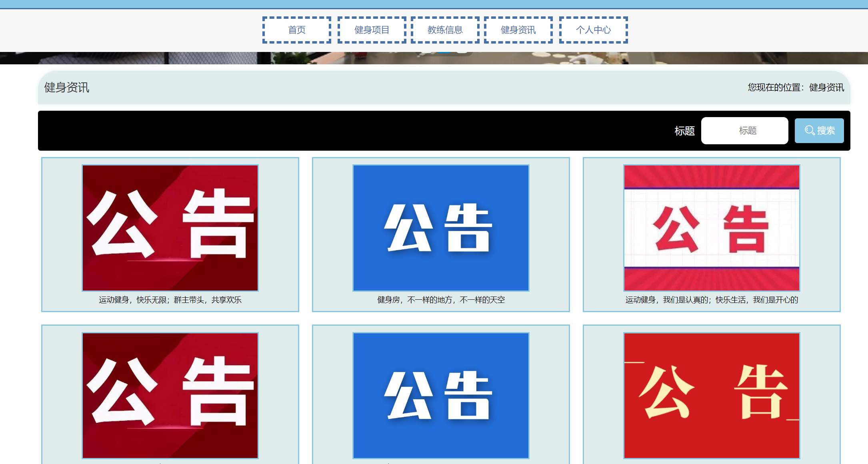
Task: Click the dark red 公告 thumbnail bottom left
Action: [170, 395]
